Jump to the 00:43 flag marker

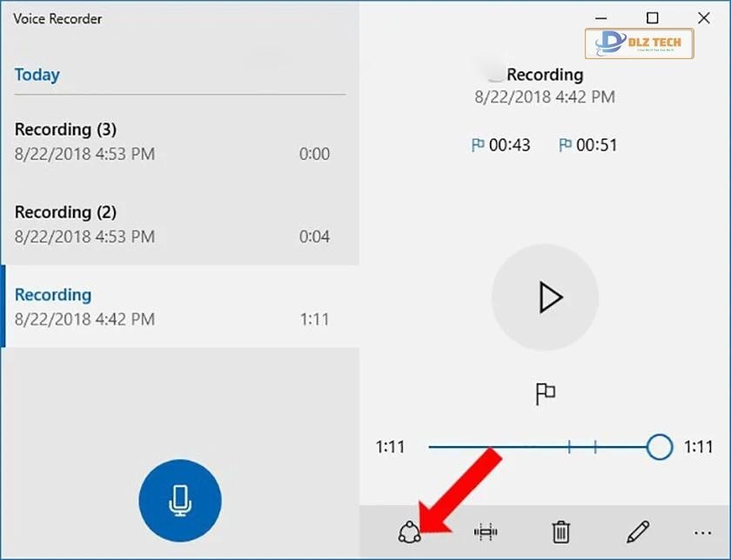(503, 145)
